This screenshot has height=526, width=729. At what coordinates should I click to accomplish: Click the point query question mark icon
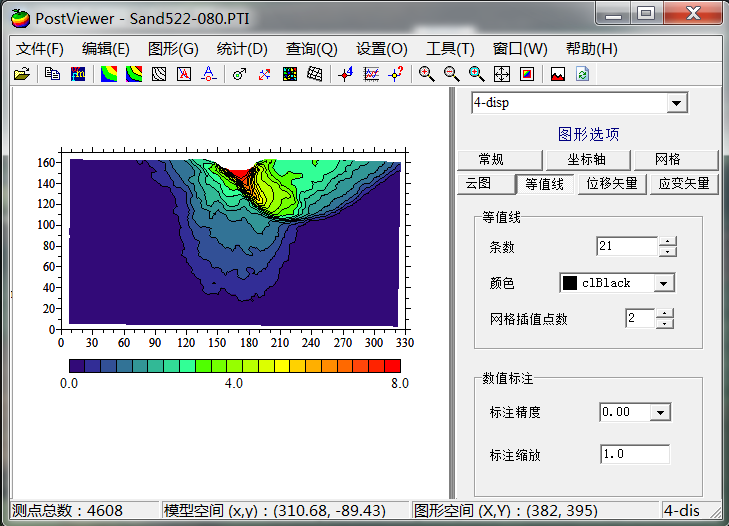(x=396, y=74)
